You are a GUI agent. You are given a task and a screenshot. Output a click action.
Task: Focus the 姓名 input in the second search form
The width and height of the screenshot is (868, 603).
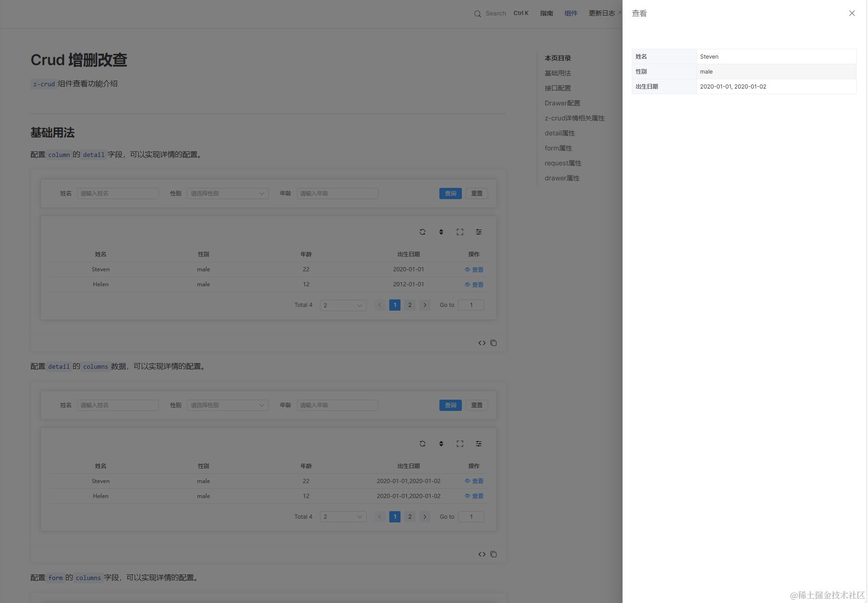tap(118, 405)
